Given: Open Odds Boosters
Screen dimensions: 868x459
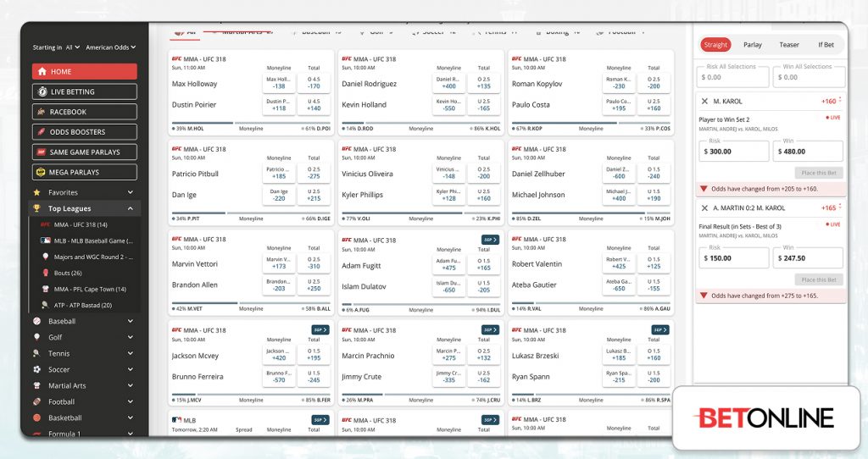Looking at the screenshot, I should coord(84,131).
